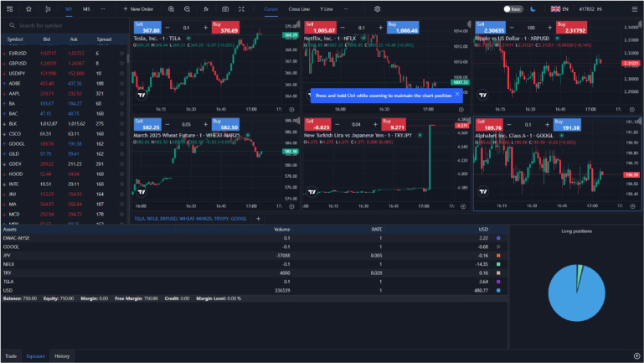
Task: Zoom in on the chart
Action: [x=172, y=9]
